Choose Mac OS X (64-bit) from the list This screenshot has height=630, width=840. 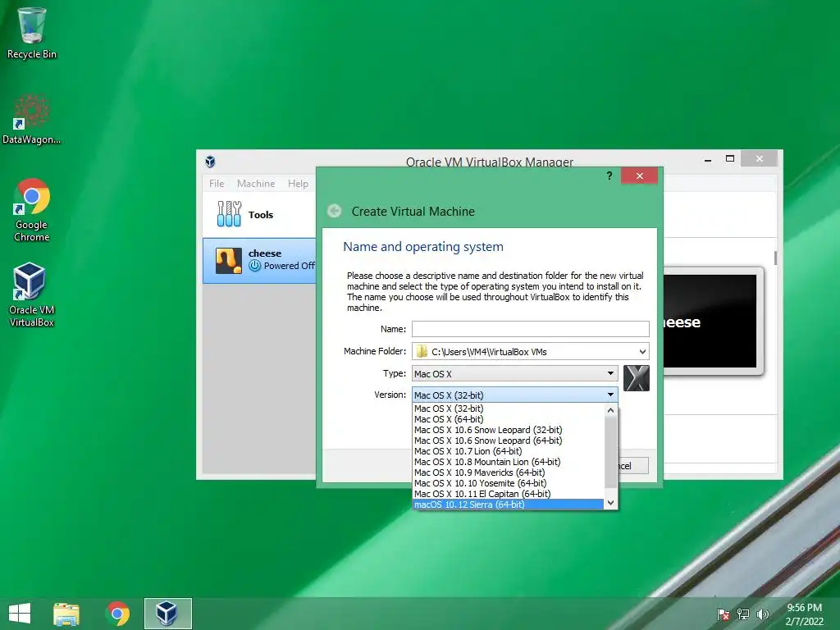pyautogui.click(x=509, y=419)
